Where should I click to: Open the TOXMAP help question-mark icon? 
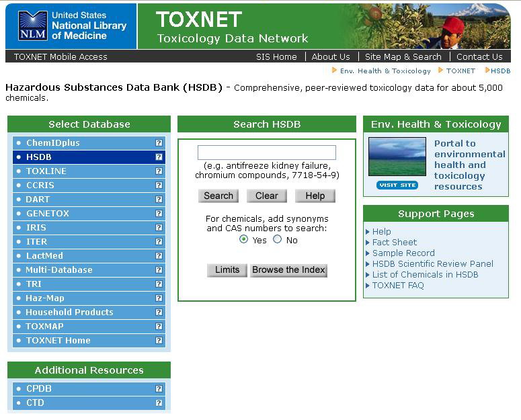[159, 327]
